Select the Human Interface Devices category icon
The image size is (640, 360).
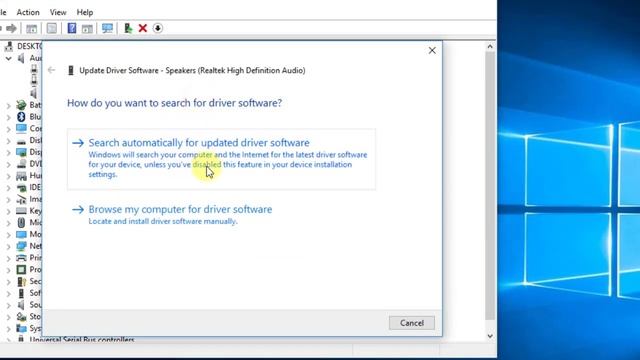click(x=21, y=176)
